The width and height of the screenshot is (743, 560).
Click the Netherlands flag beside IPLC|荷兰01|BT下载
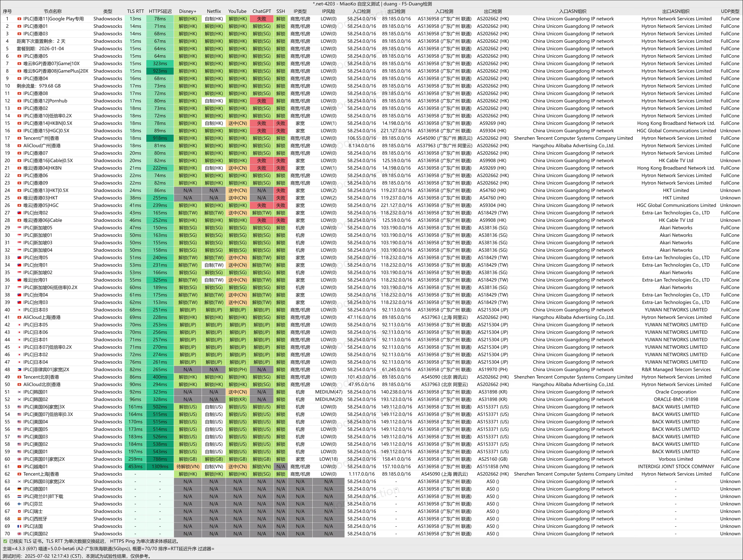click(x=19, y=496)
